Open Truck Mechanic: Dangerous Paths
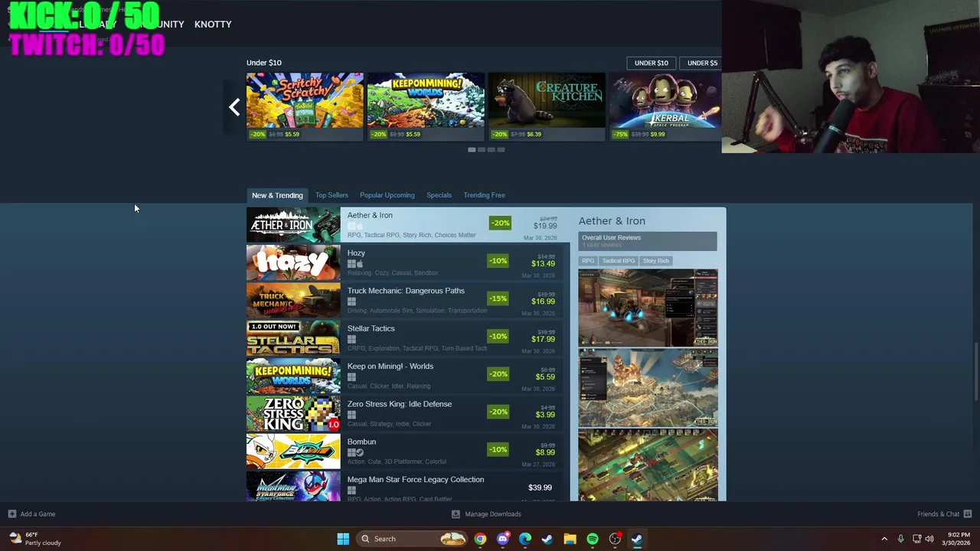 click(408, 301)
